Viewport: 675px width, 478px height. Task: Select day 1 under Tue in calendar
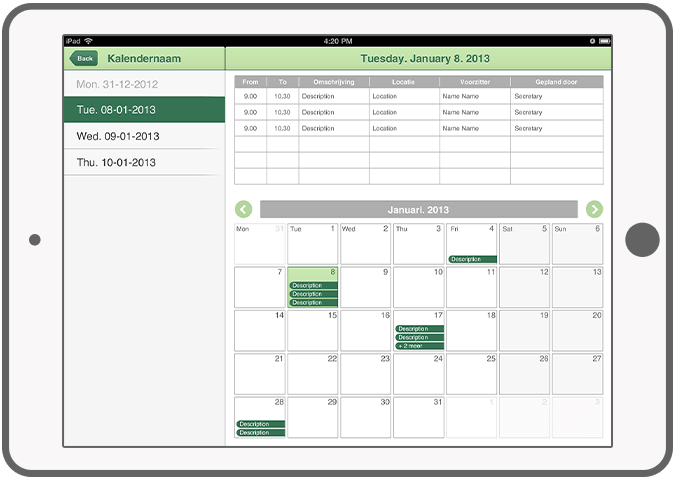tap(313, 244)
